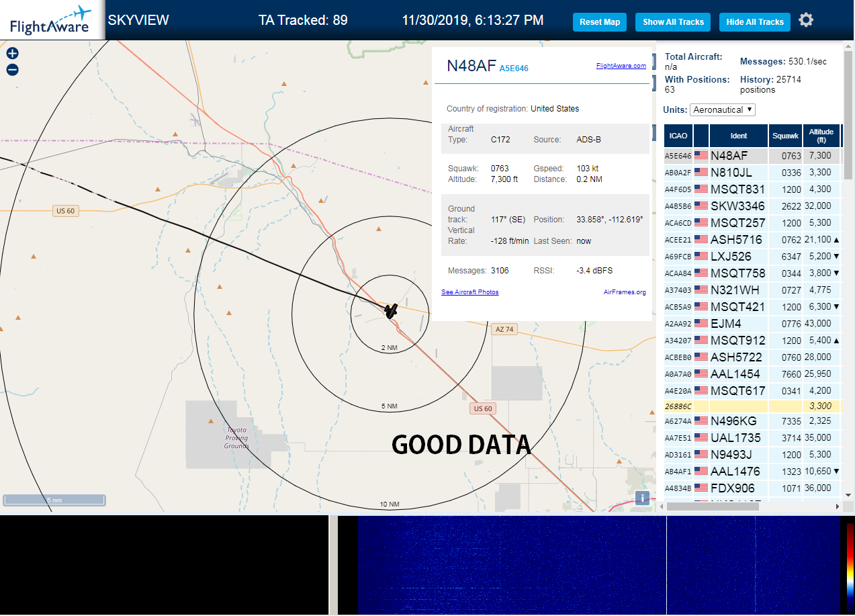Select the MSQT758 aircraft row
This screenshot has height=616, width=855.
(x=752, y=273)
